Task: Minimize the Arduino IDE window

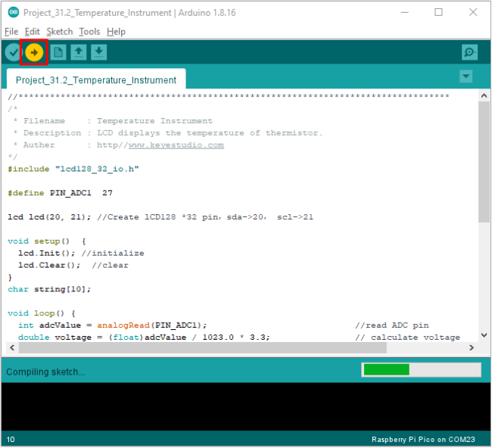Action: point(405,13)
